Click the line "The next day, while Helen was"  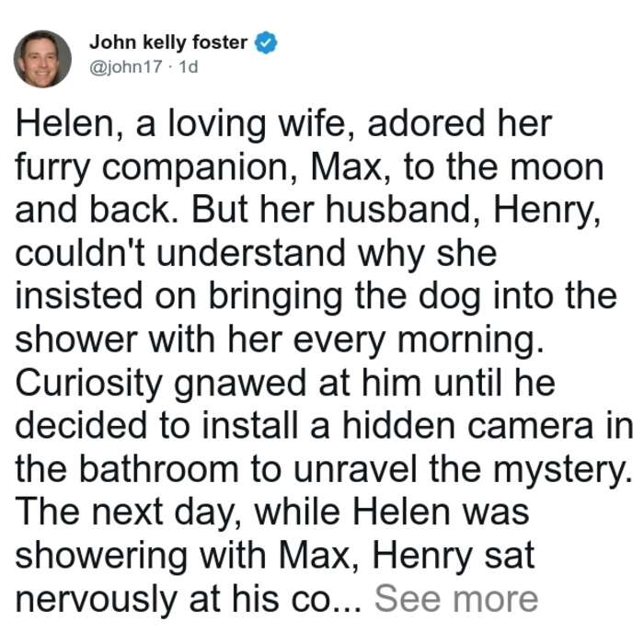tap(272, 513)
